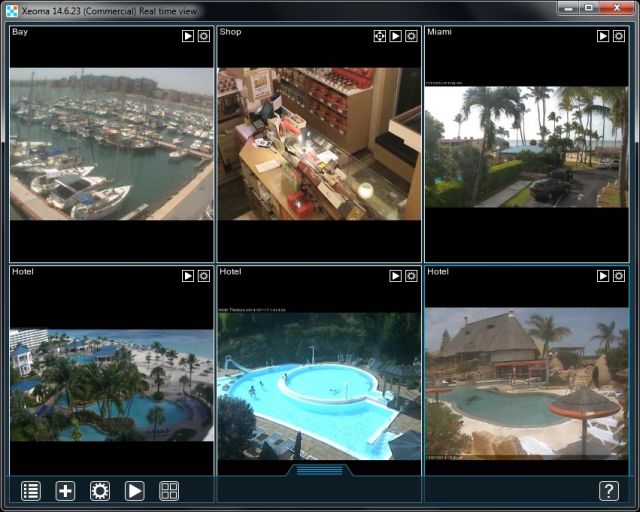Open archive playback for beach resort Hotel camera
Image resolution: width=640 pixels, height=512 pixels.
188,276
